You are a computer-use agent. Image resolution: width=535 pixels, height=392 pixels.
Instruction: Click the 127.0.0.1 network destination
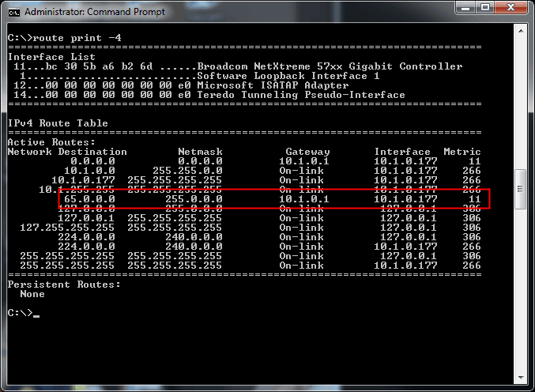pos(86,218)
